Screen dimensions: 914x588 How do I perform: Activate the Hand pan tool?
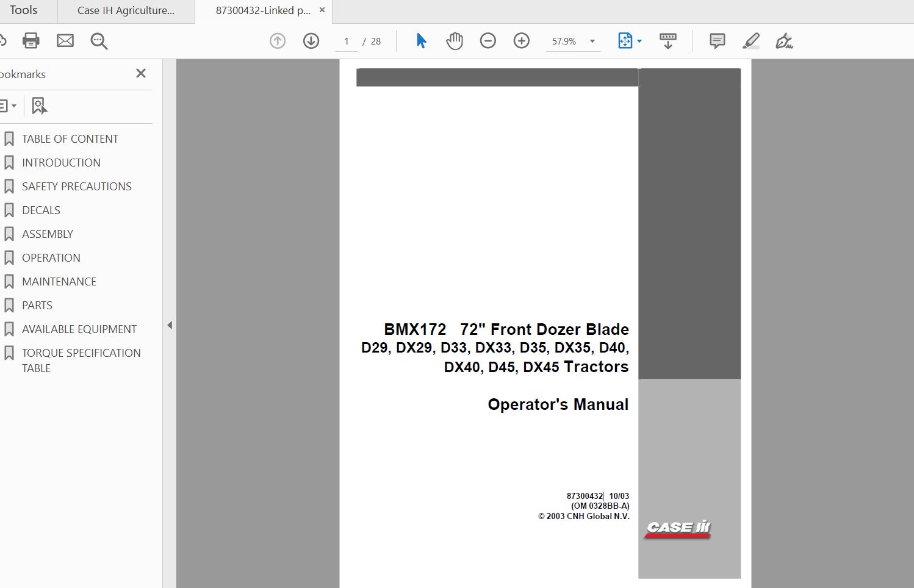tap(455, 41)
